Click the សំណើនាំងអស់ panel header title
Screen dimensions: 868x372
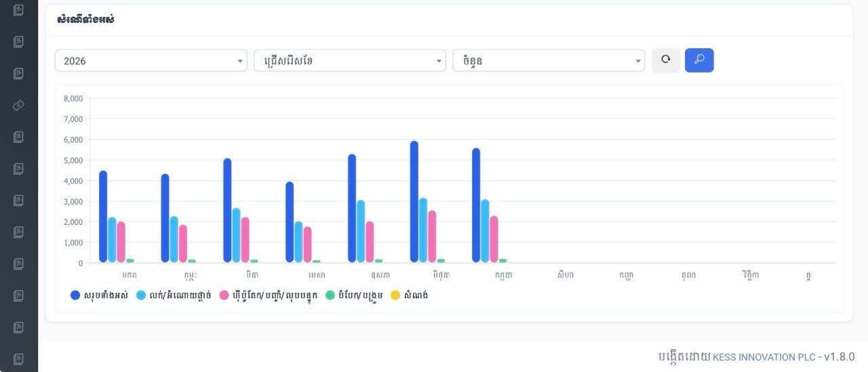point(86,20)
